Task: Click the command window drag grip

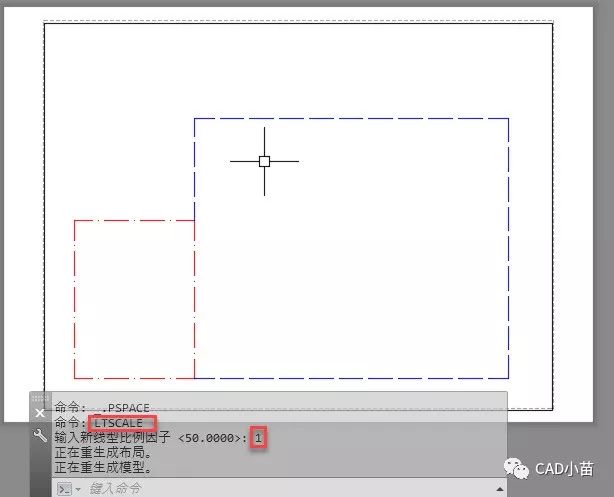Action: click(x=40, y=398)
